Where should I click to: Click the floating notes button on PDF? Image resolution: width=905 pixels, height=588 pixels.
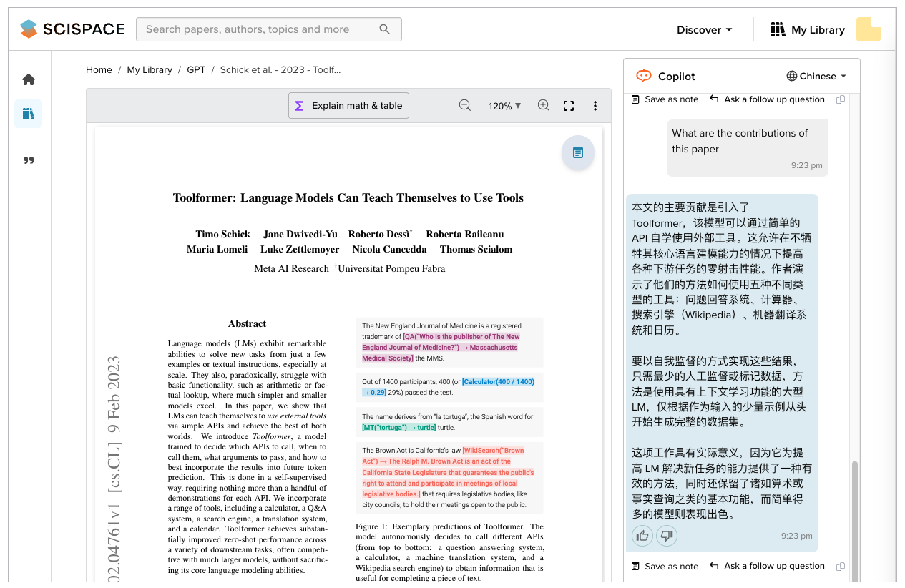coord(578,152)
